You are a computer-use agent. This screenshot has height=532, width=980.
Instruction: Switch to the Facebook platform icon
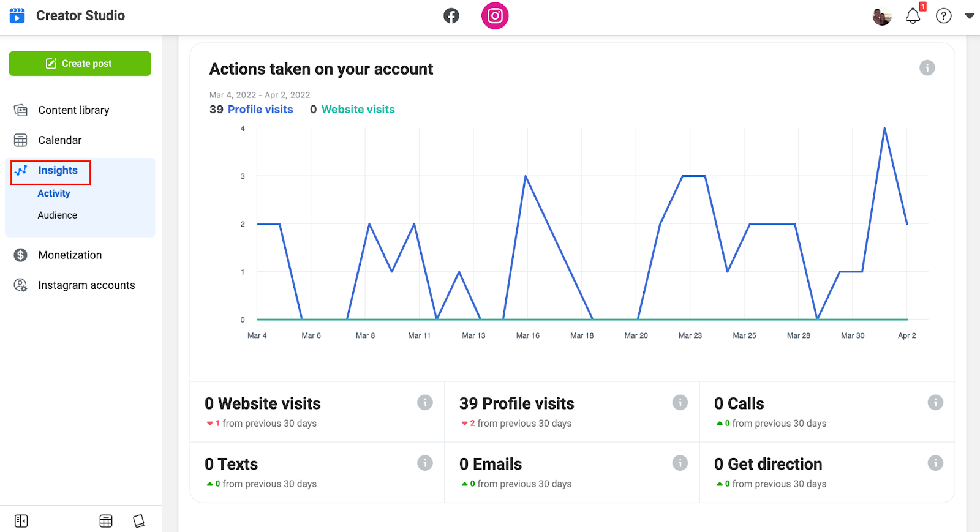(451, 16)
